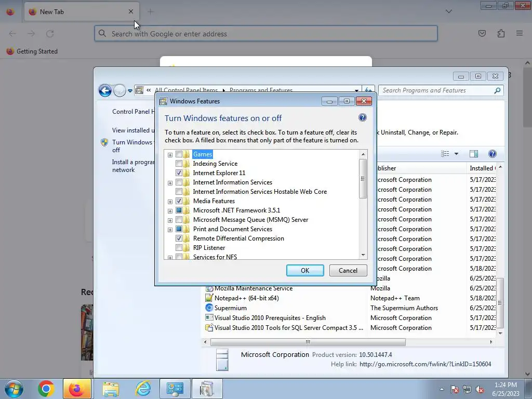Click the Firefox forward arrow
Viewport: 532px width, 399px height.
point(31,34)
